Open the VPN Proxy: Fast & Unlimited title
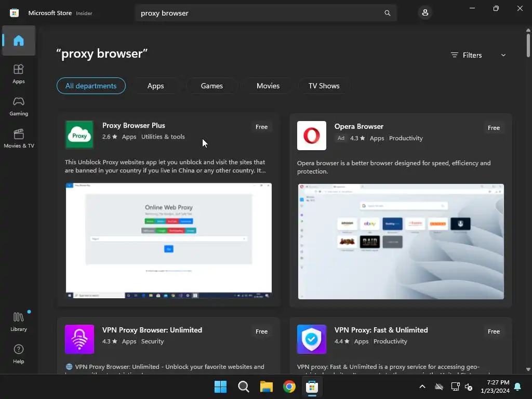 coord(381,330)
